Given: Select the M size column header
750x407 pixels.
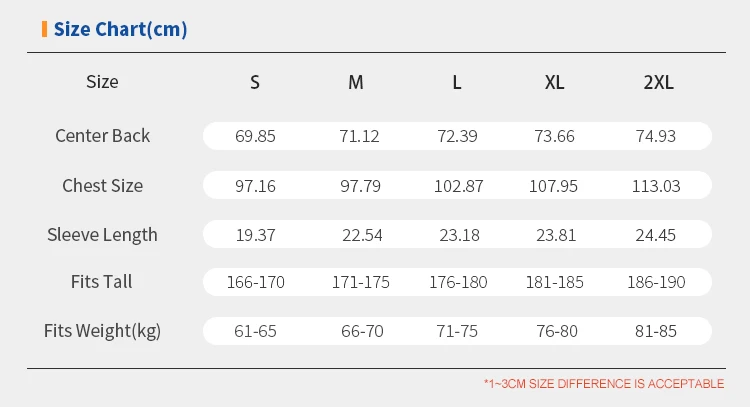Looking at the screenshot, I should point(356,83).
